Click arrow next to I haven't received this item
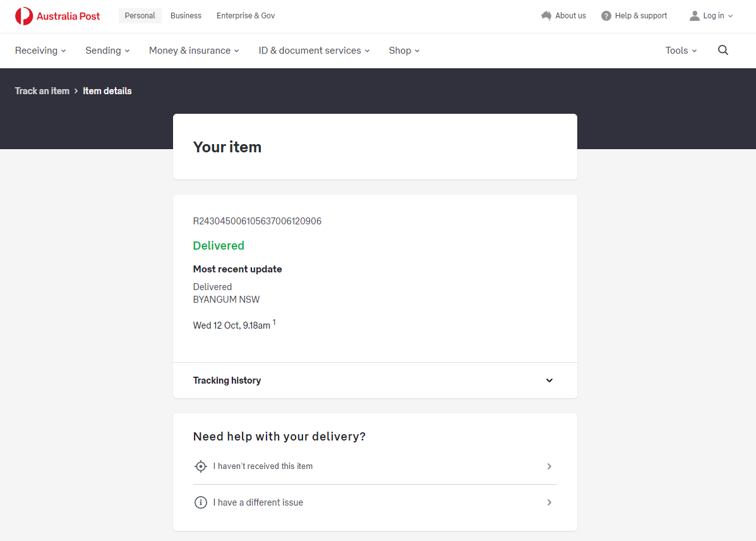This screenshot has height=541, width=756. [x=549, y=466]
